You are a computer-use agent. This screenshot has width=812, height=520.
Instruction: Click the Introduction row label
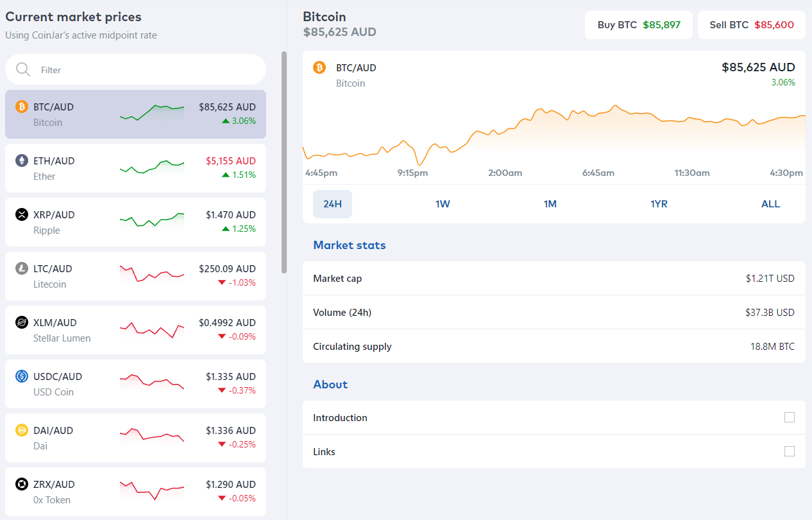pos(340,417)
